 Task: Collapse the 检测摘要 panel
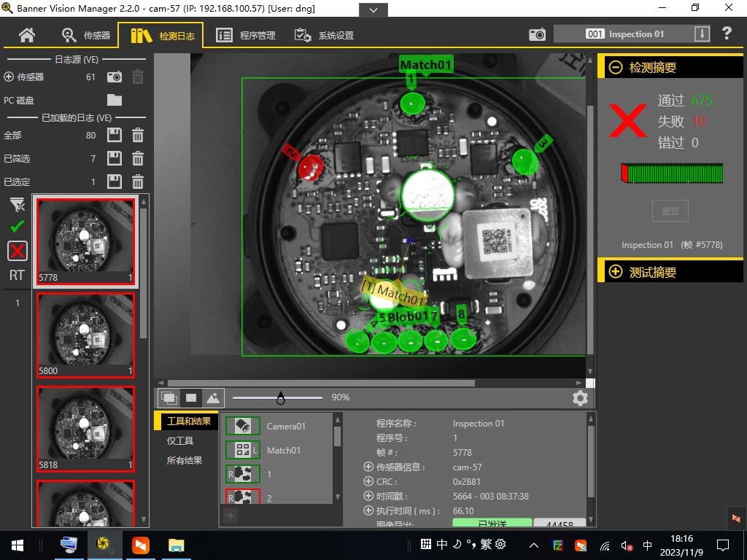pos(616,67)
